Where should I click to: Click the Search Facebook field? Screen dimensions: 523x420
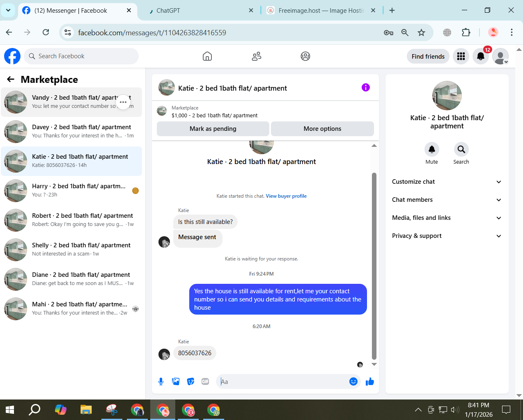click(x=81, y=56)
